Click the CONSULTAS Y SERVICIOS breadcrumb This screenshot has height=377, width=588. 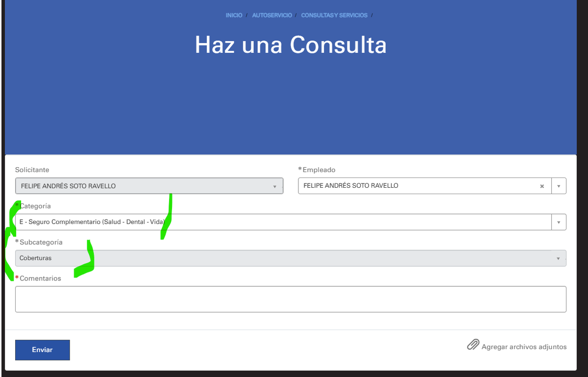(334, 15)
